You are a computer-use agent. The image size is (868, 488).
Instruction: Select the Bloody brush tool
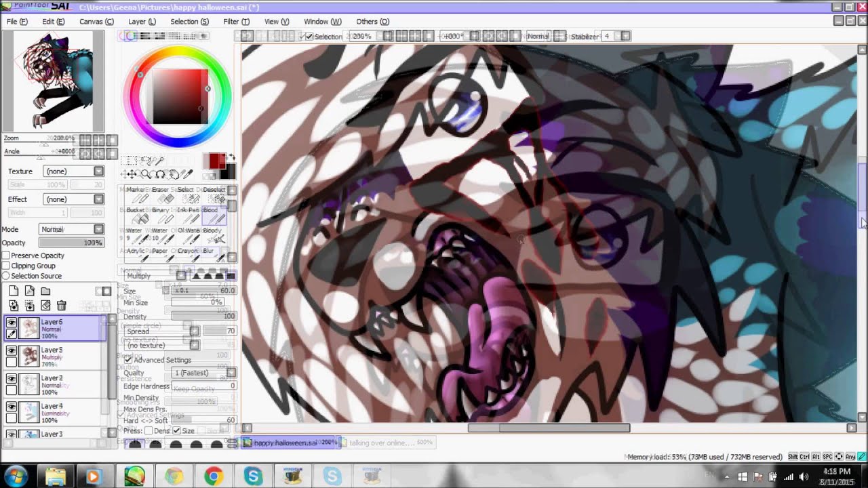(214, 235)
